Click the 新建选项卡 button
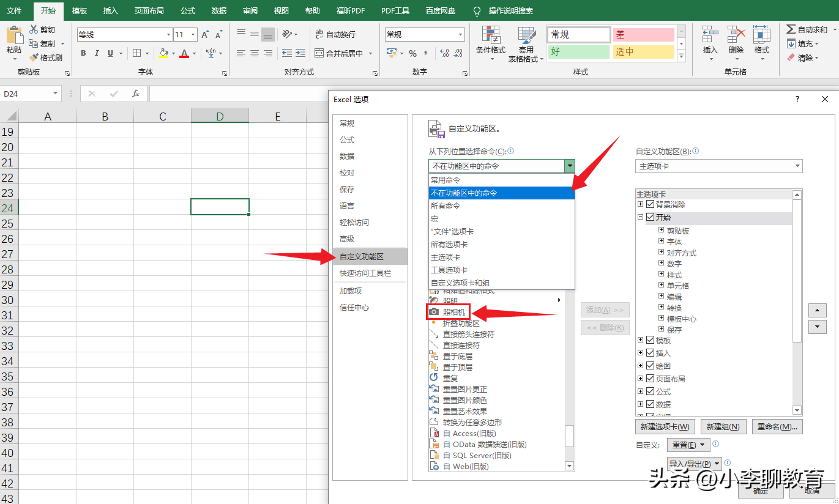839x504 pixels. 666,426
